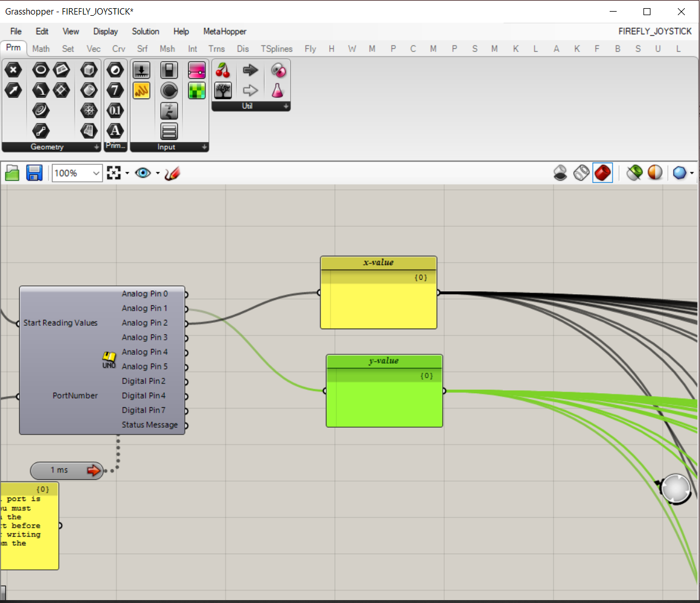Select the Boolean Toggle input icon

point(169,70)
